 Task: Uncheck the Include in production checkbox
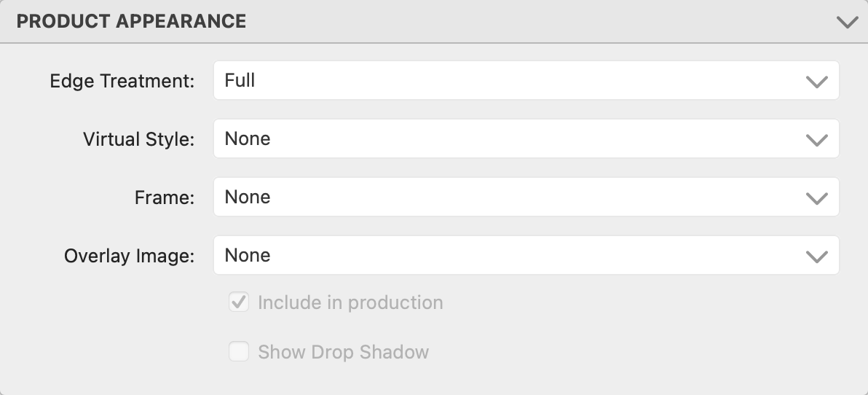point(239,302)
